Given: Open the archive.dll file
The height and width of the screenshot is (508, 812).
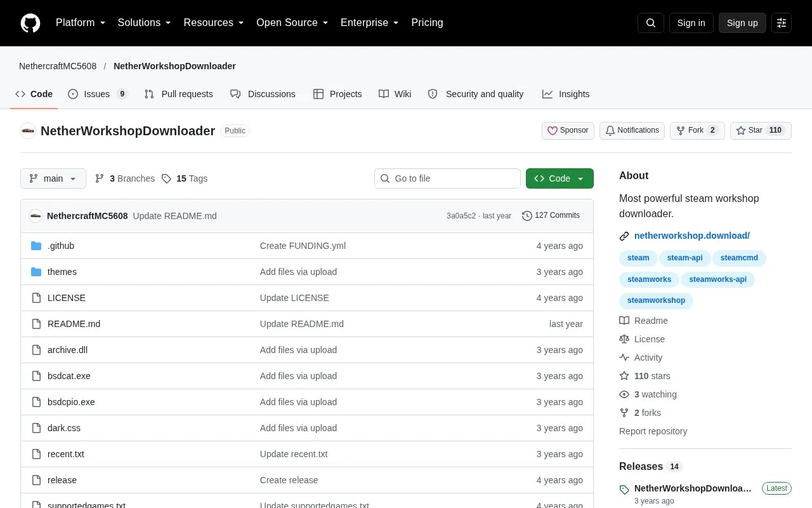Looking at the screenshot, I should click(x=68, y=350).
